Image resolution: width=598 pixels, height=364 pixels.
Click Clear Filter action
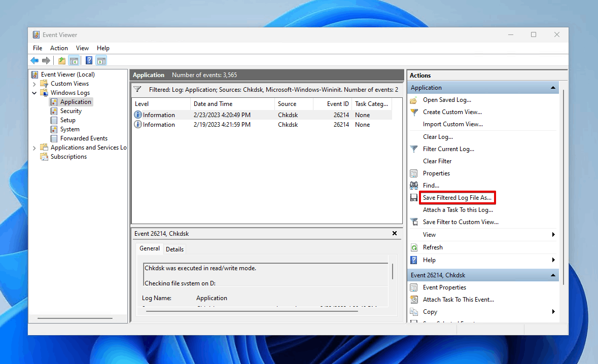[437, 161]
